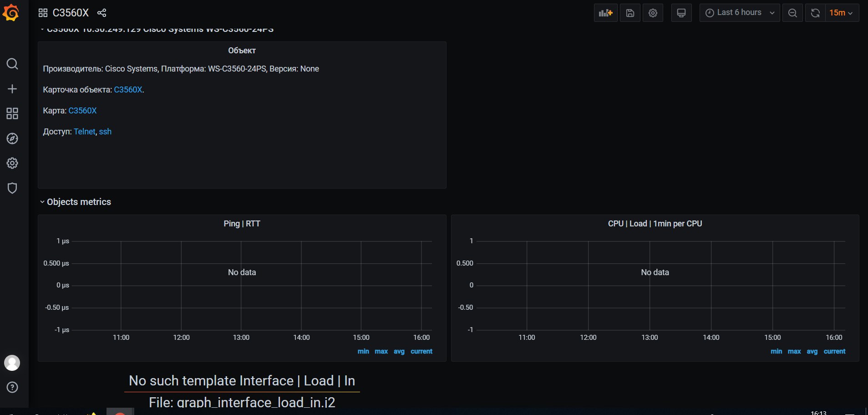The height and width of the screenshot is (415, 868).
Task: Sort CPU Load legend by current
Action: coord(834,351)
